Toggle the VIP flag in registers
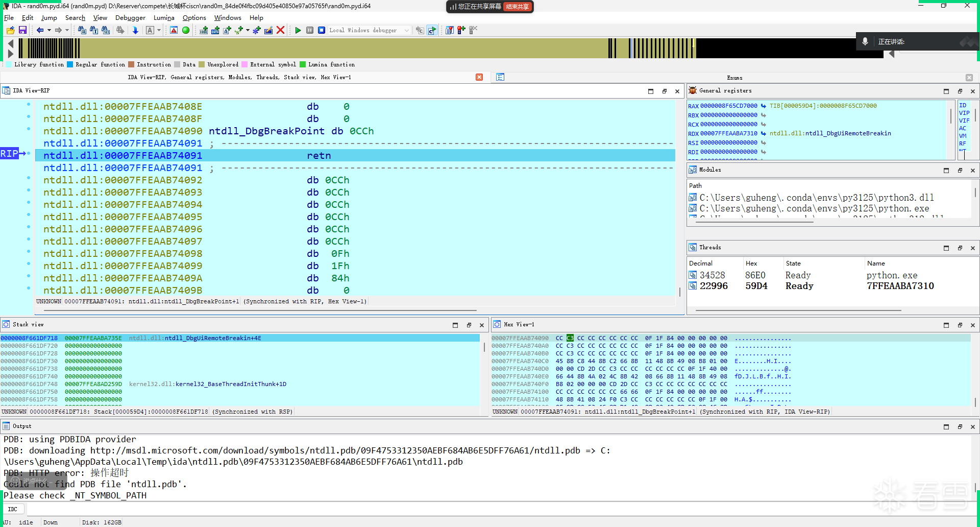Screen dimensions: 980x527 pos(964,113)
